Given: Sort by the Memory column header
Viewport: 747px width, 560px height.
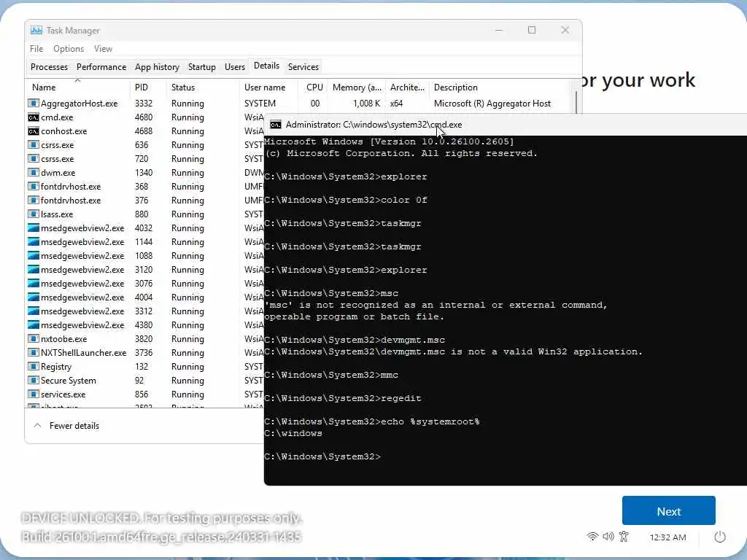Looking at the screenshot, I should pyautogui.click(x=357, y=87).
